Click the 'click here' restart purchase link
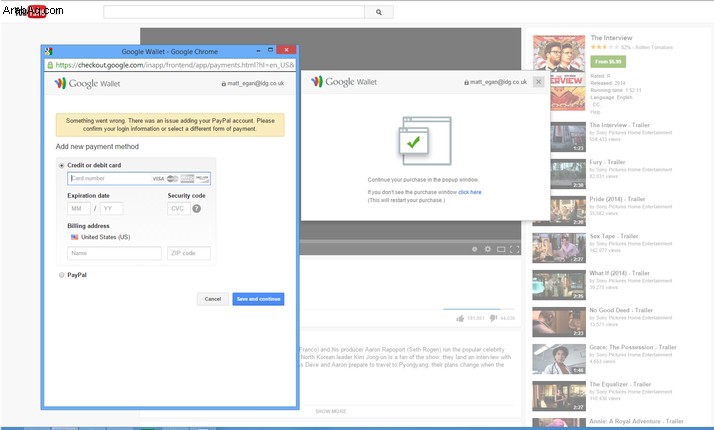The image size is (714, 430). pyautogui.click(x=469, y=192)
